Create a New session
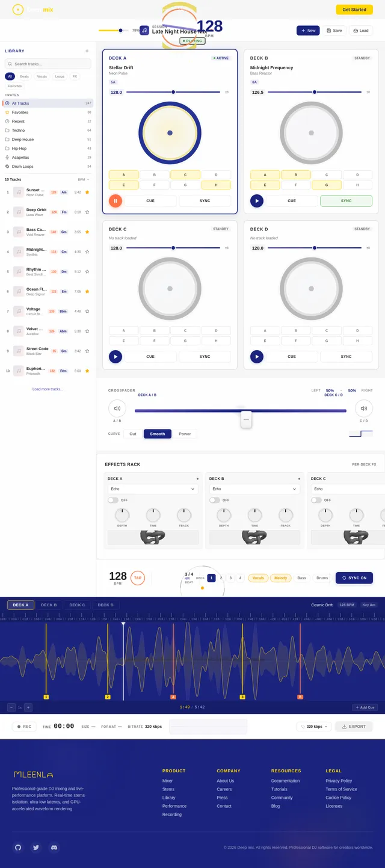This screenshot has width=385, height=868. tap(308, 31)
